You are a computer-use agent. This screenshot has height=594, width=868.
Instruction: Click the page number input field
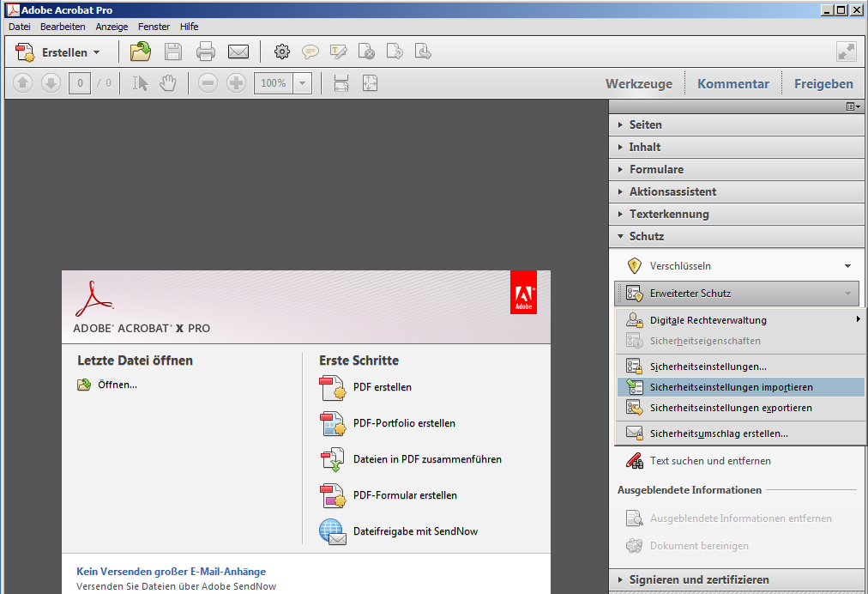(x=80, y=83)
